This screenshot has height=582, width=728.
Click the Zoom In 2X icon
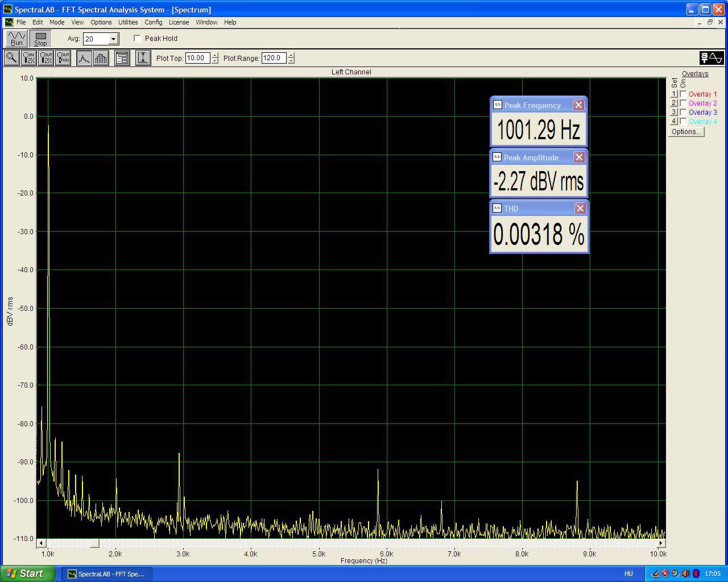(28, 58)
